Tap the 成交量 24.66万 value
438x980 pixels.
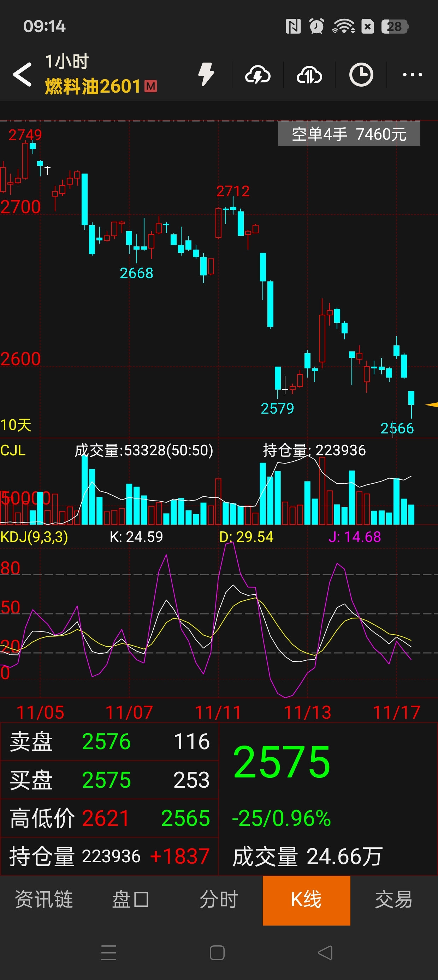click(307, 856)
